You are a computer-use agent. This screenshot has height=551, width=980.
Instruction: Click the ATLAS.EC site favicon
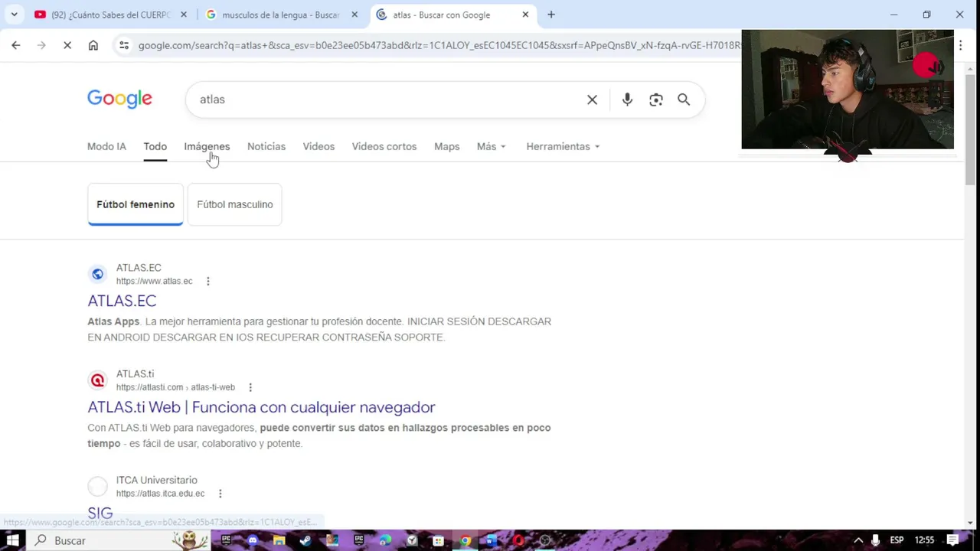click(x=97, y=274)
